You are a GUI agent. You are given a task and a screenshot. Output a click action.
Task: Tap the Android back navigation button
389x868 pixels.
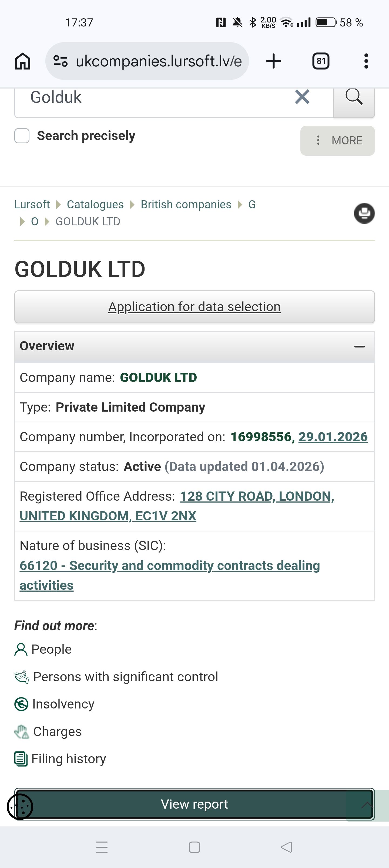[x=286, y=847]
